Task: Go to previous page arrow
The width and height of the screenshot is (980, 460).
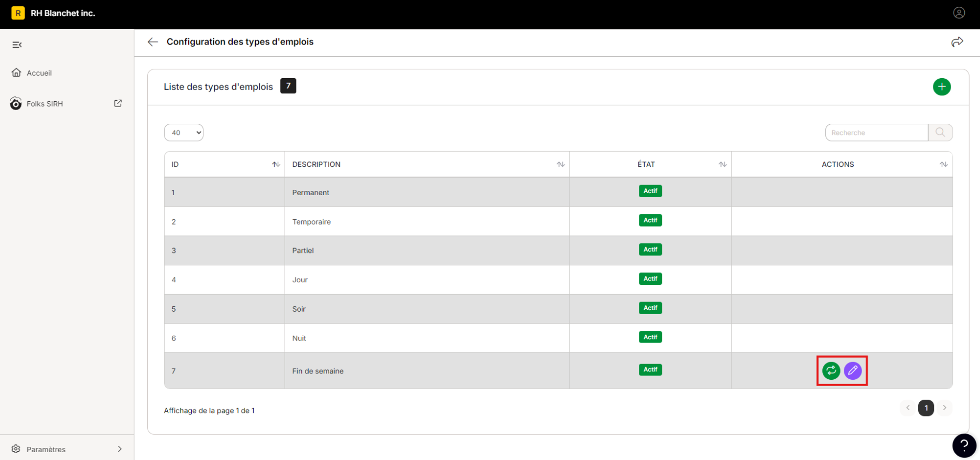Action: [908, 408]
